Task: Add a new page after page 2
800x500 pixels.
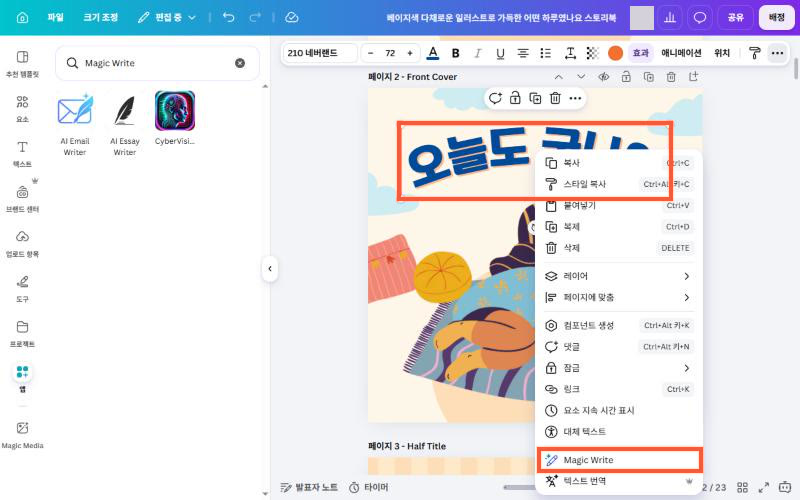Action: pyautogui.click(x=693, y=77)
